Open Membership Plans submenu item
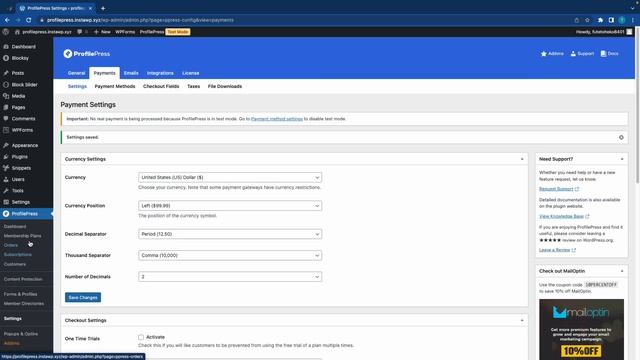 click(22, 236)
